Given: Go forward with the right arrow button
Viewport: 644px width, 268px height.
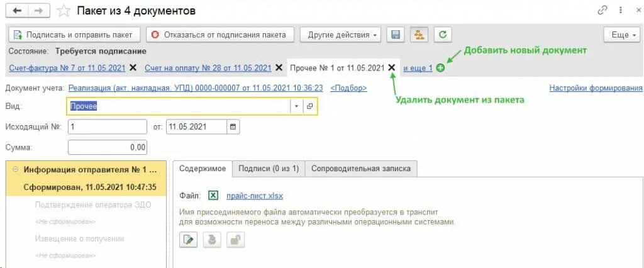Looking at the screenshot, I should (x=38, y=11).
